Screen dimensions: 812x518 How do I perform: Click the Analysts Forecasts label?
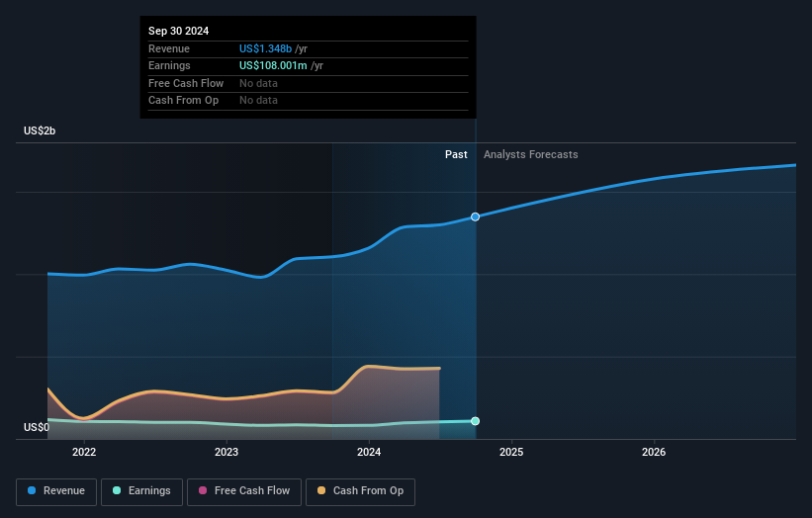tap(531, 154)
